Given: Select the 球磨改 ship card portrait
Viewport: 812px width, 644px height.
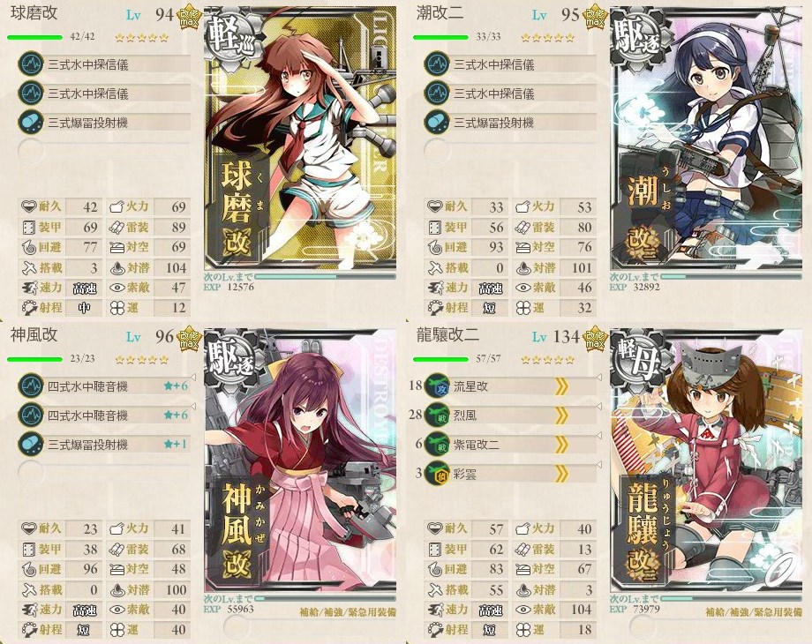Looking at the screenshot, I should tap(300, 139).
